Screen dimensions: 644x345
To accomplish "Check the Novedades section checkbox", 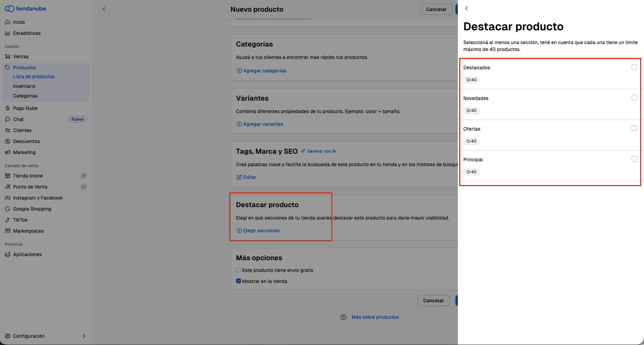I will click(634, 98).
